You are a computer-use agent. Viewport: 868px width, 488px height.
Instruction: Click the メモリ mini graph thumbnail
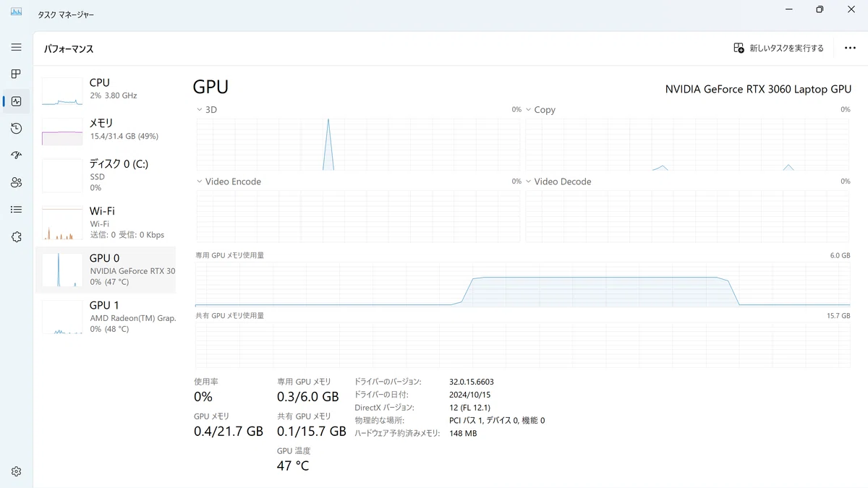tap(62, 132)
